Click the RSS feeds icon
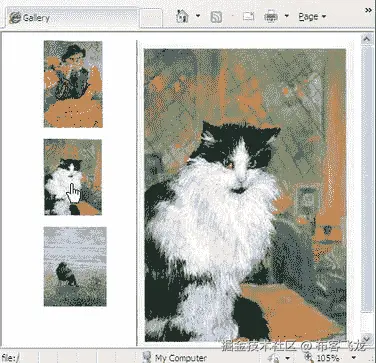Viewport: 376px width, 363px height. (217, 17)
